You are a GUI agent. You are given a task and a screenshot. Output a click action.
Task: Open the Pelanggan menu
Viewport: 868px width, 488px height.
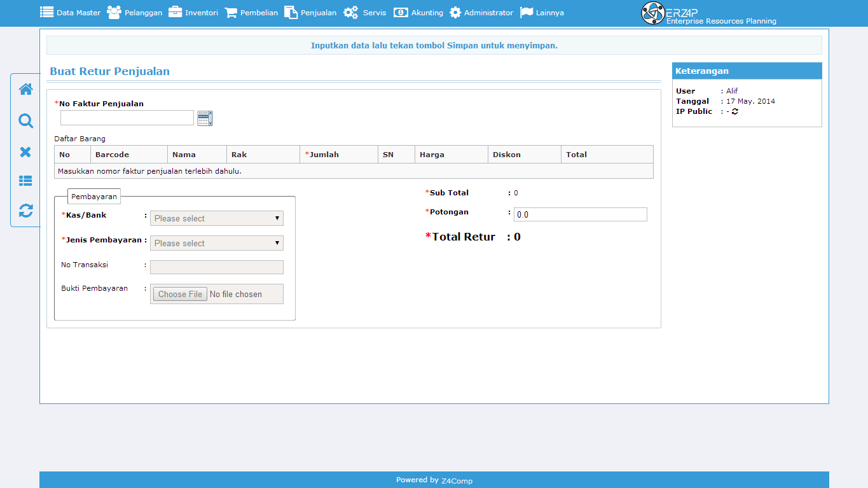click(x=135, y=12)
